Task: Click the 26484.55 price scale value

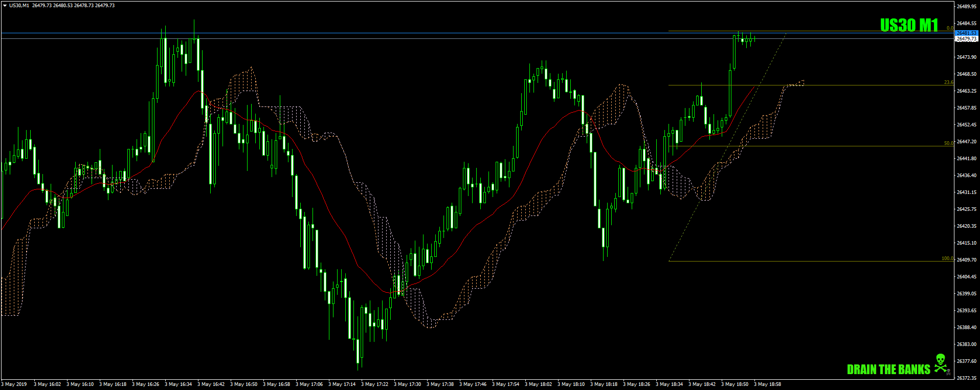Action: (x=967, y=24)
